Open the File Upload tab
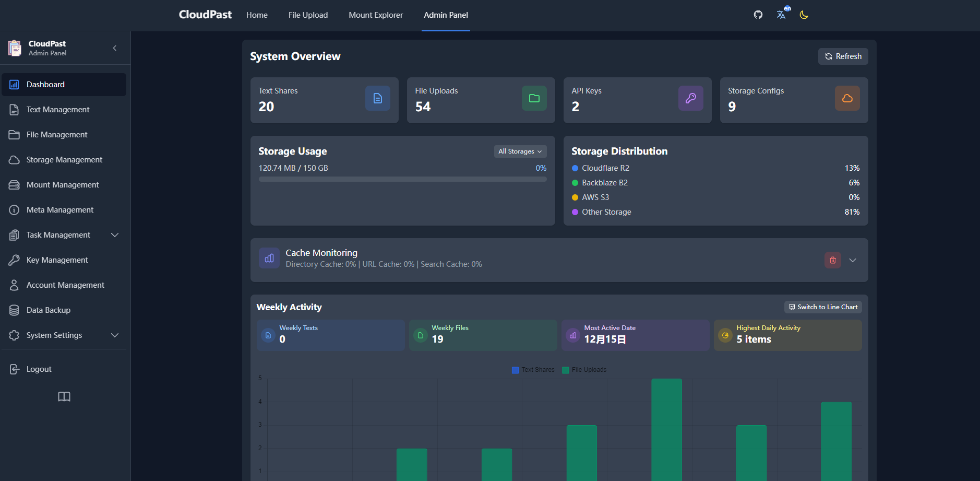 (308, 15)
